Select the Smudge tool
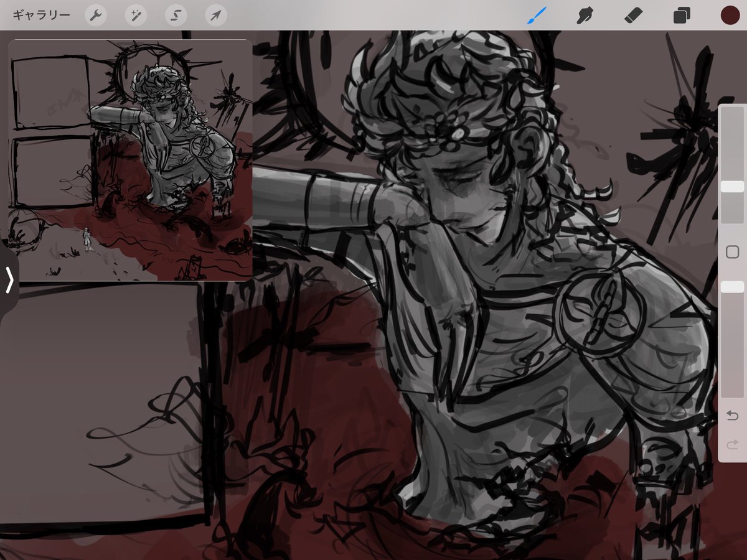747x560 pixels. click(x=584, y=16)
